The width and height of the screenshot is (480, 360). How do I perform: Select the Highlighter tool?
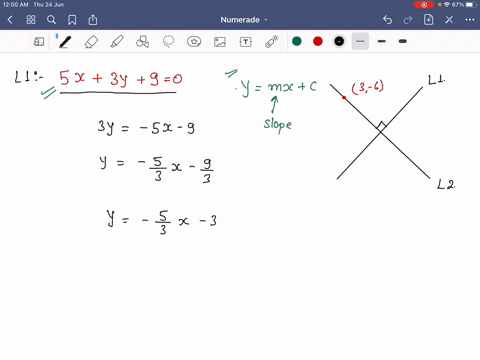pos(117,42)
